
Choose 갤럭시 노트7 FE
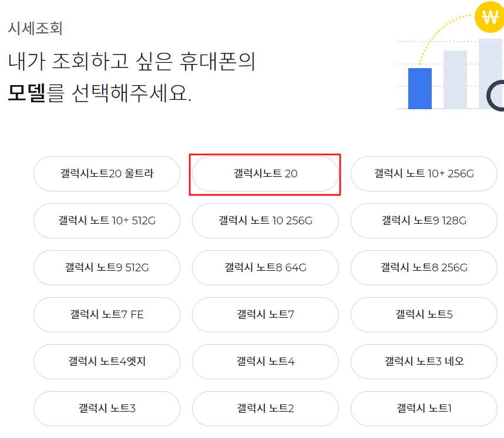click(x=106, y=315)
